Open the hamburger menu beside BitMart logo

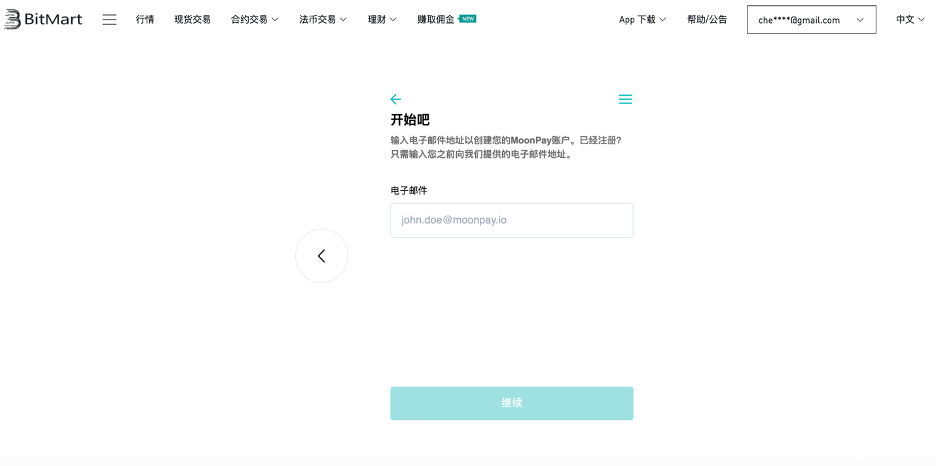109,19
